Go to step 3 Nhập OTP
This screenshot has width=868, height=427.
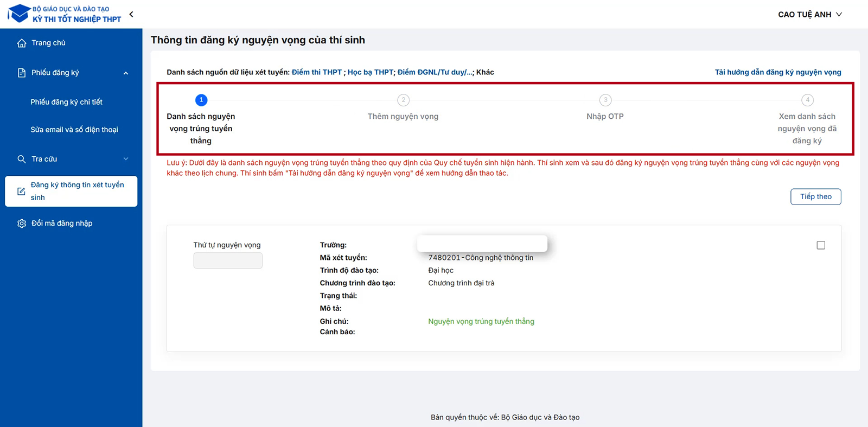[605, 100]
